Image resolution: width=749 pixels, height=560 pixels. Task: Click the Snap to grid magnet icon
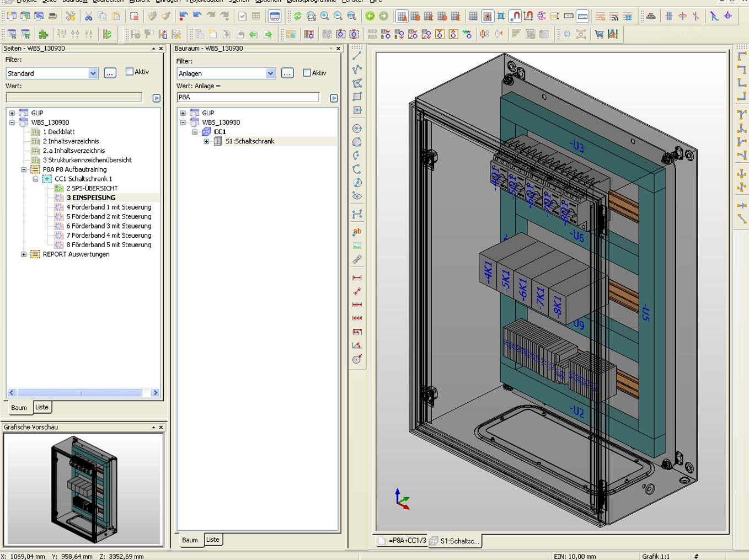point(515,16)
